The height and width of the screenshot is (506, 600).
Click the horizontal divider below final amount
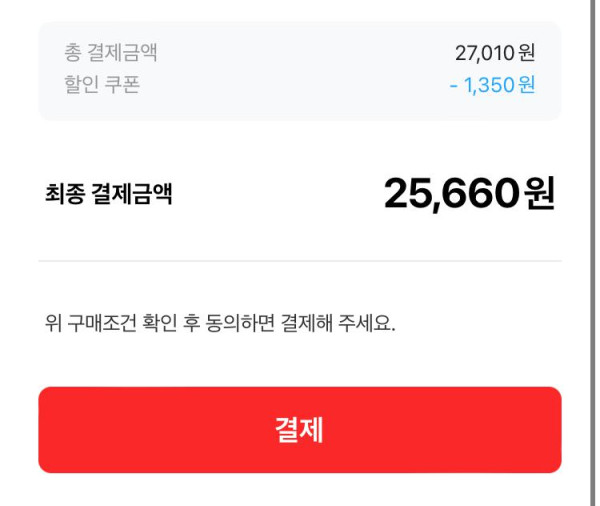pos(300,261)
